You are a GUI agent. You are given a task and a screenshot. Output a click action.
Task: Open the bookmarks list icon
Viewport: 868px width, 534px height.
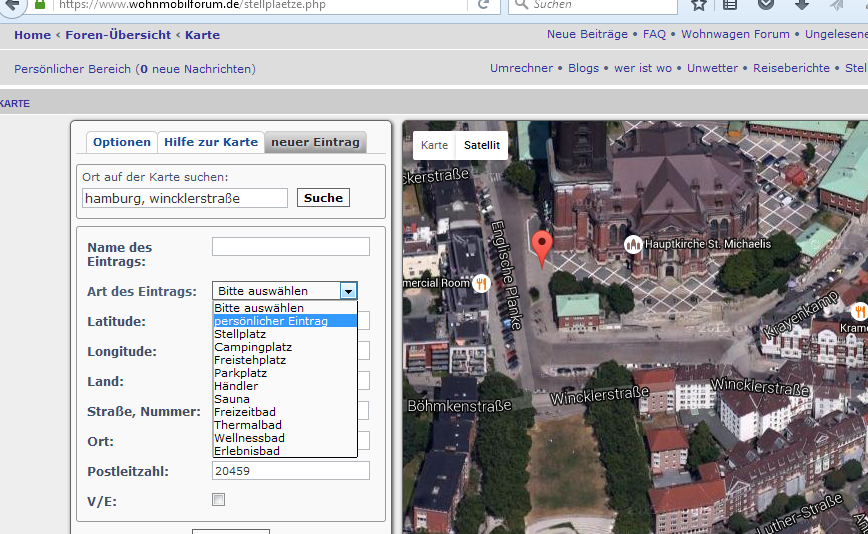tap(730, 5)
